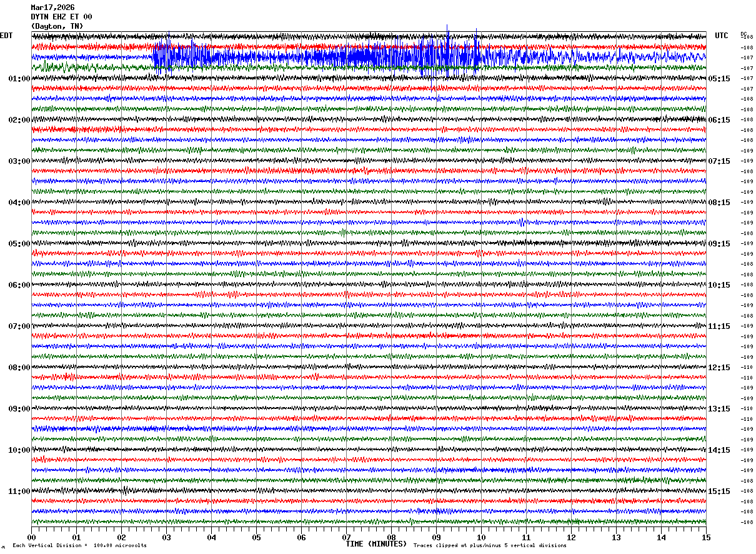
Task: Click the 08:15 UTC time label
Action: 719,203
